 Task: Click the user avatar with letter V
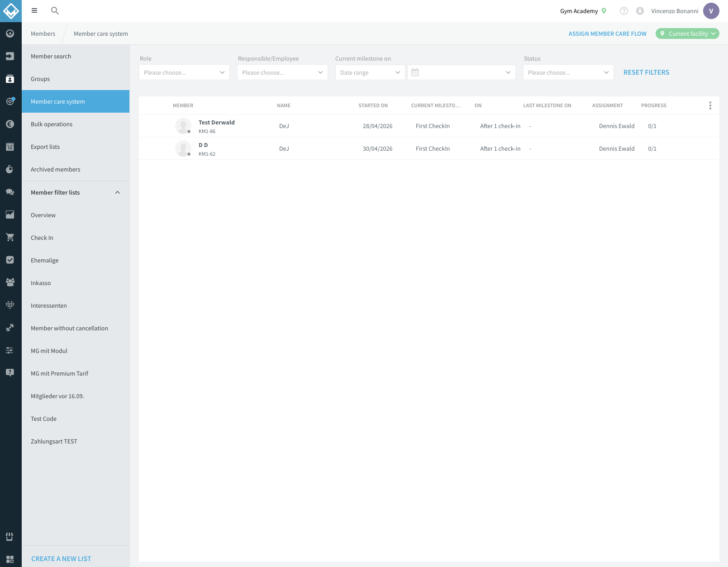[x=711, y=11]
